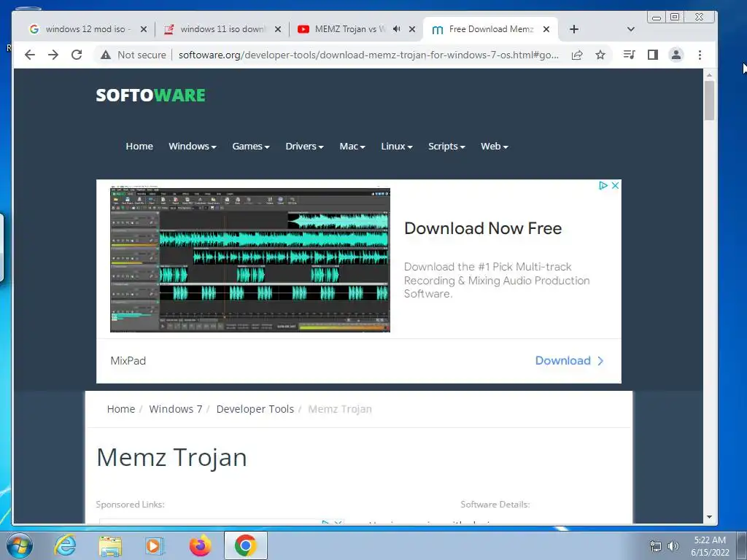Restore down the Chrome window
Viewport: 747px width, 560px height.
click(x=675, y=17)
